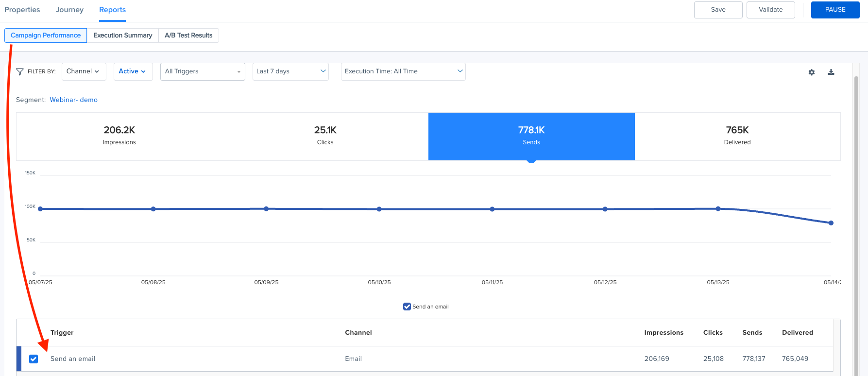This screenshot has width=868, height=376.
Task: Click the Send an email trigger name in the table row
Action: click(73, 359)
